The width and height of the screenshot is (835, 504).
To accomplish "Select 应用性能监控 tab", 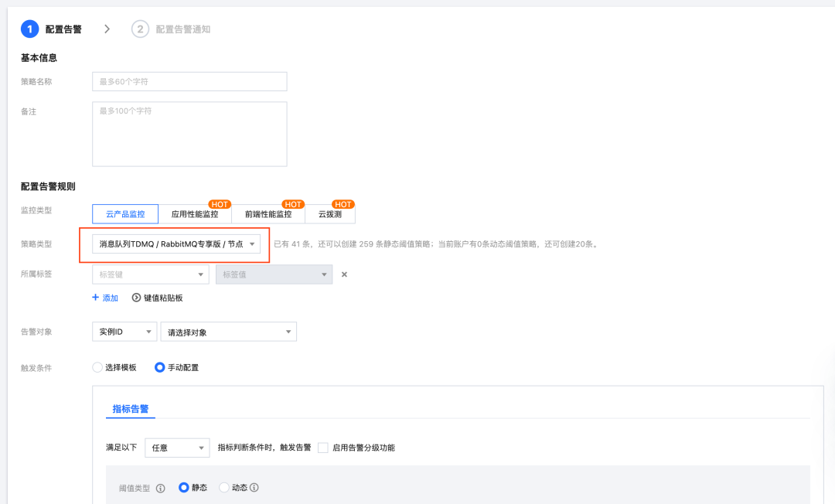I will point(195,214).
